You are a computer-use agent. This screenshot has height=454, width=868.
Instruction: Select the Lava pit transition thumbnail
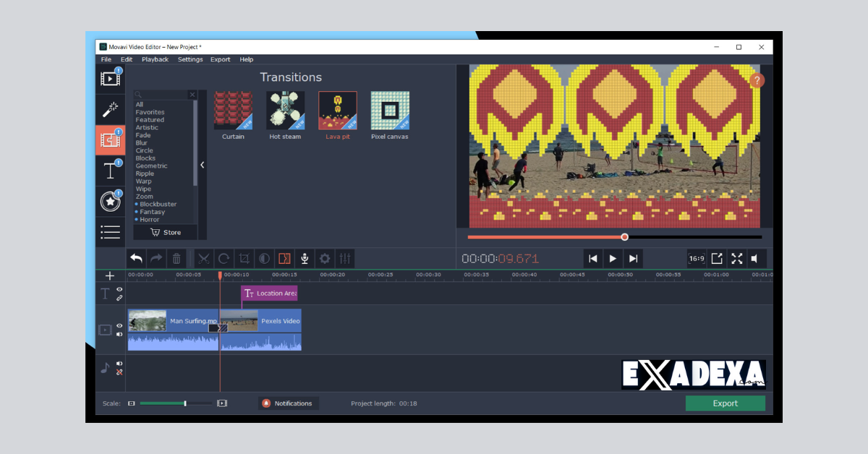337,110
